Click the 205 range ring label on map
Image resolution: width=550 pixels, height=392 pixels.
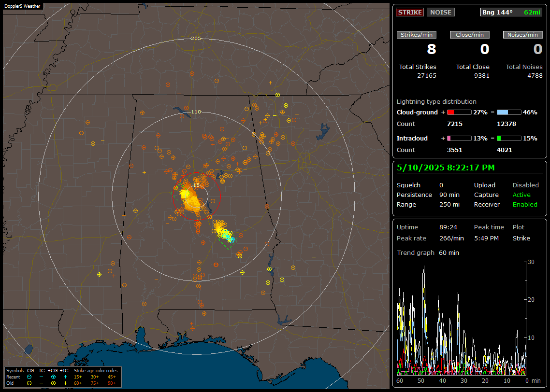196,39
